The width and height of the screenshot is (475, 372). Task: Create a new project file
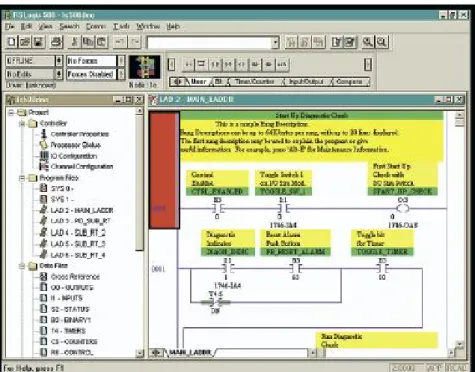[x=12, y=42]
